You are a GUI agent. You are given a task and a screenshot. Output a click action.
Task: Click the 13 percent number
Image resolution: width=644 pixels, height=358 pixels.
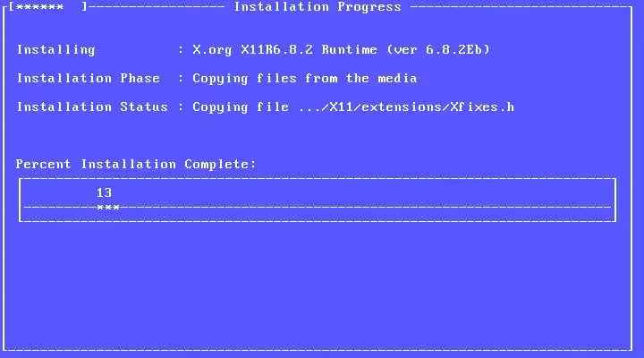point(104,192)
